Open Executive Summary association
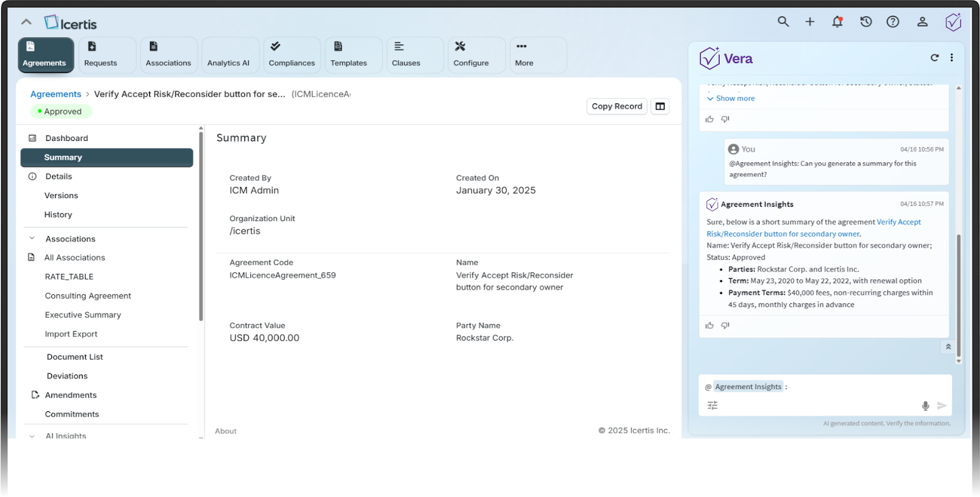Image resolution: width=980 pixels, height=497 pixels. pos(83,314)
